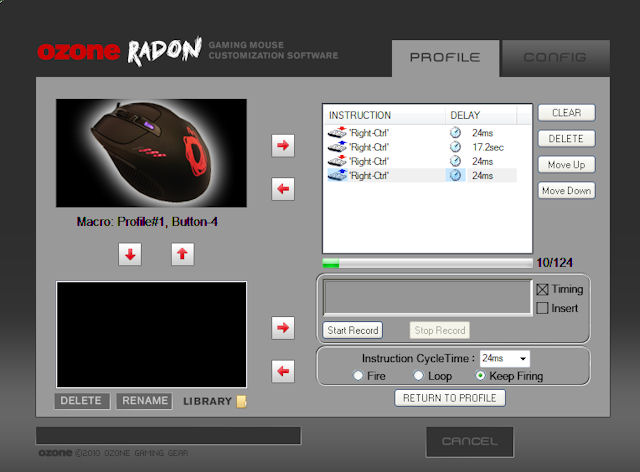The height and width of the screenshot is (472, 640).
Task: Click the red down arrow below the macro label
Action: (130, 254)
